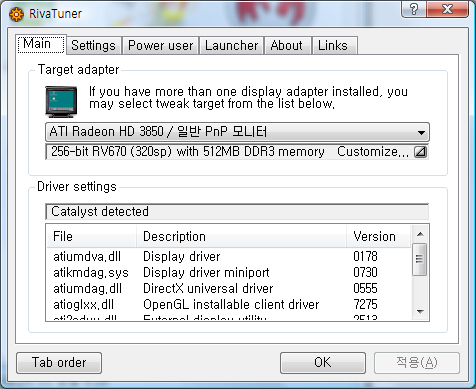Viewport: 476px width, 389px height.
Task: Click the Catalyst detected status field
Action: pyautogui.click(x=237, y=212)
